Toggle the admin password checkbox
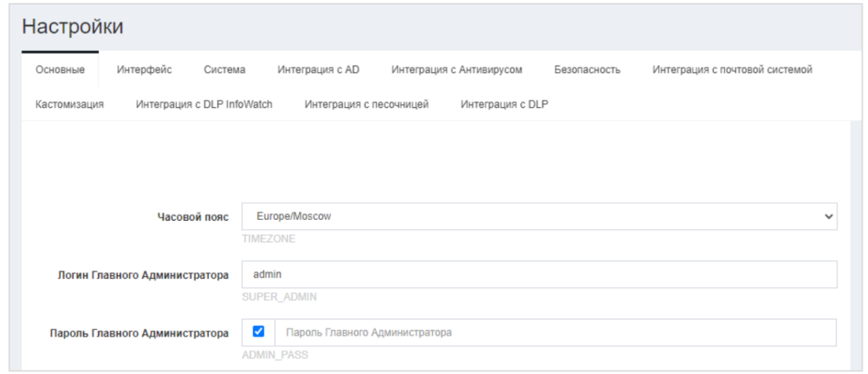This screenshot has height=374, width=868. 259,331
